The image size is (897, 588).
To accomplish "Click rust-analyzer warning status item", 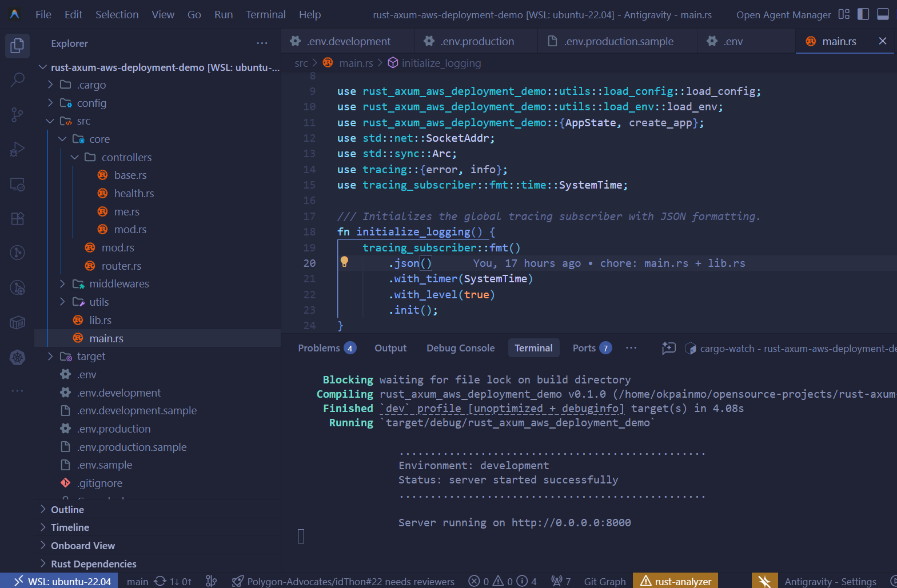I will click(675, 581).
